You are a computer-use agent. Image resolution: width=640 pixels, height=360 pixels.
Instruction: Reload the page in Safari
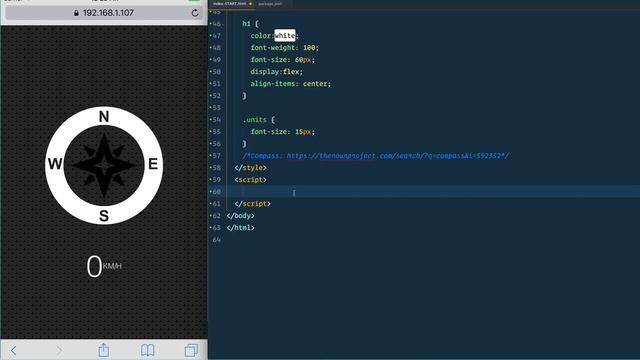click(x=195, y=13)
